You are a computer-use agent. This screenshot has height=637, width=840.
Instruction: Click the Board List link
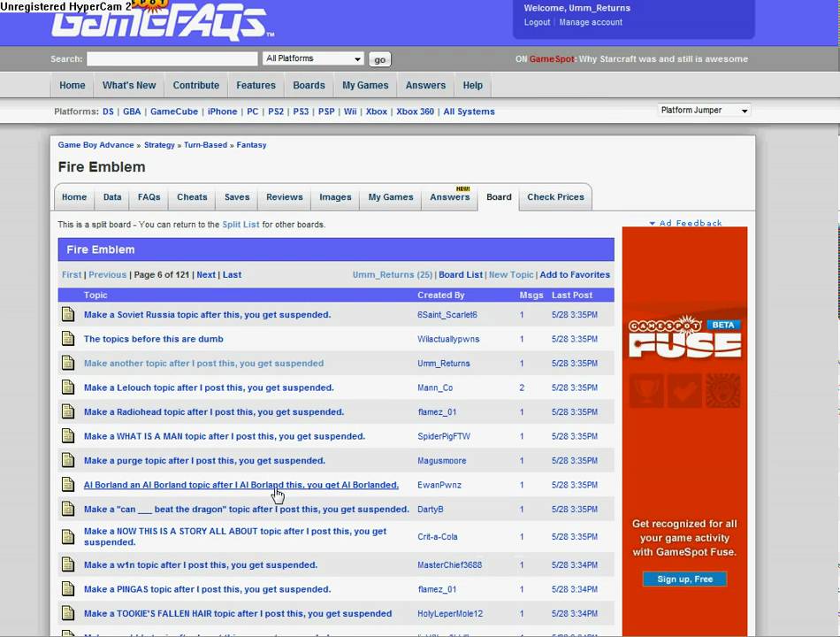pyautogui.click(x=461, y=274)
